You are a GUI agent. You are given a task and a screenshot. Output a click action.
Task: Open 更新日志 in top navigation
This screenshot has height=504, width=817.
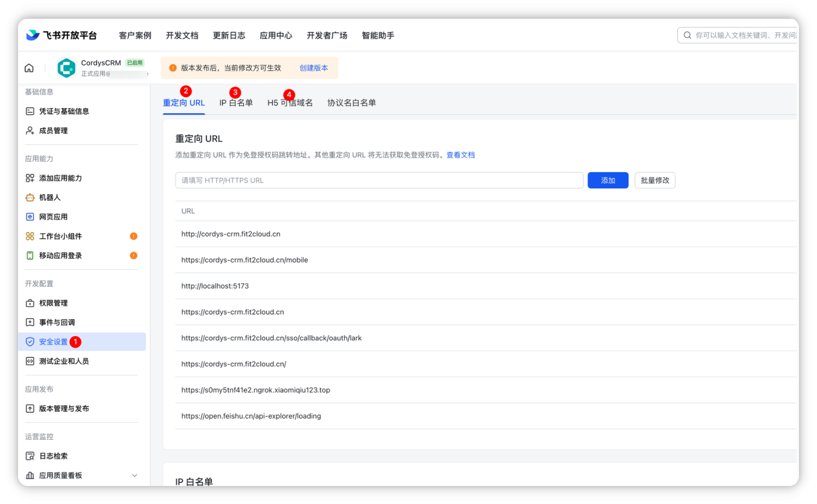coord(229,35)
